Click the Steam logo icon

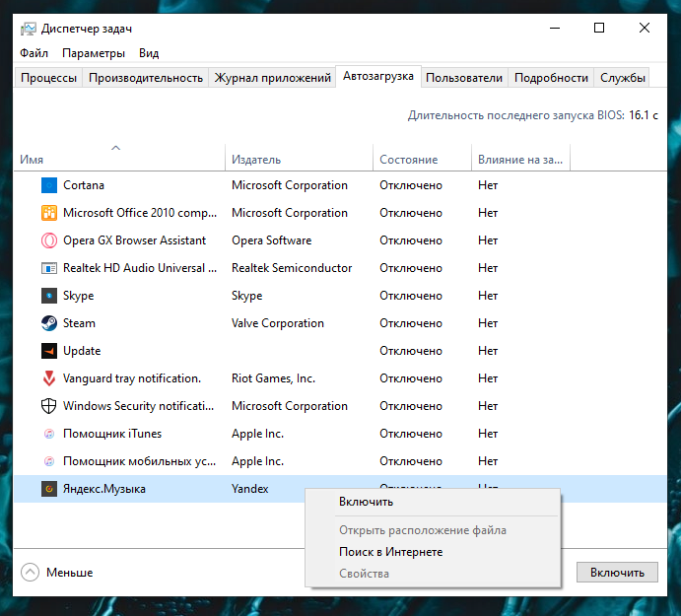49,323
